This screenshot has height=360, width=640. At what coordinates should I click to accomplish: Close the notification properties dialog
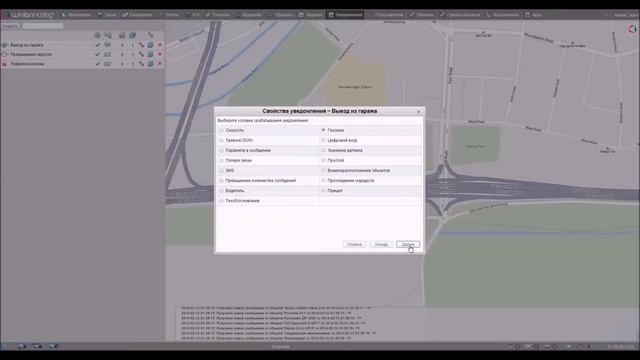[418, 111]
